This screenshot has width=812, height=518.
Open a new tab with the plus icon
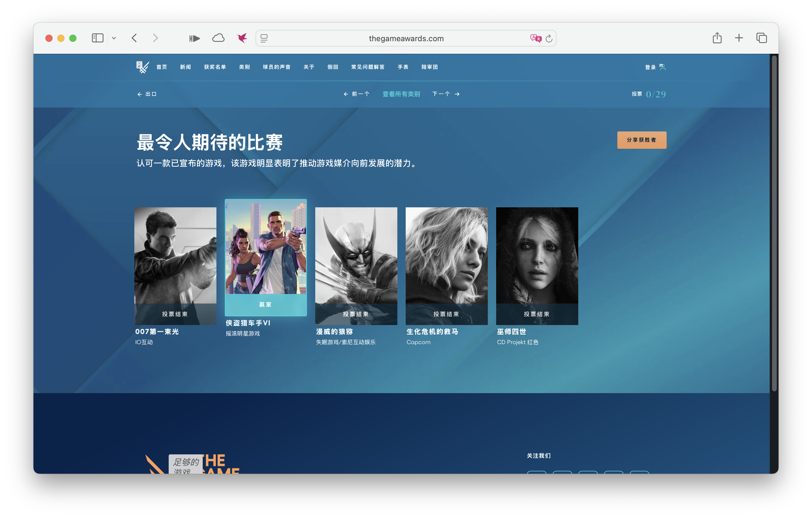click(739, 38)
